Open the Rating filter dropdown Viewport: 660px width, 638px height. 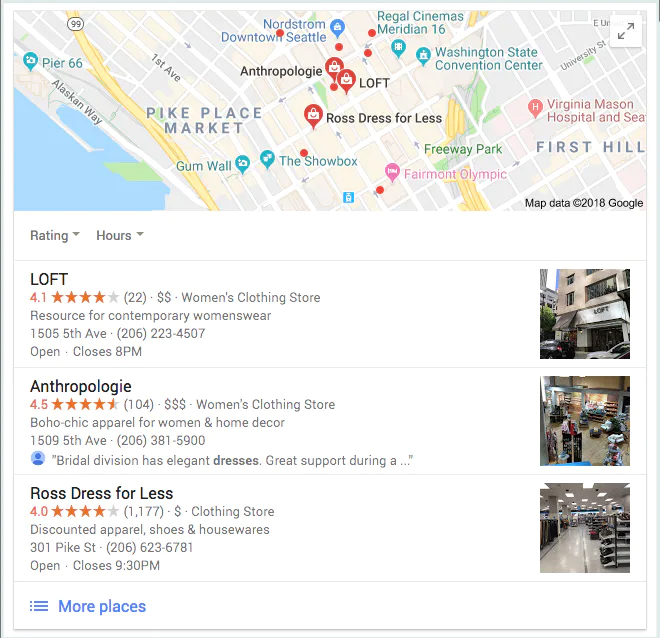55,235
